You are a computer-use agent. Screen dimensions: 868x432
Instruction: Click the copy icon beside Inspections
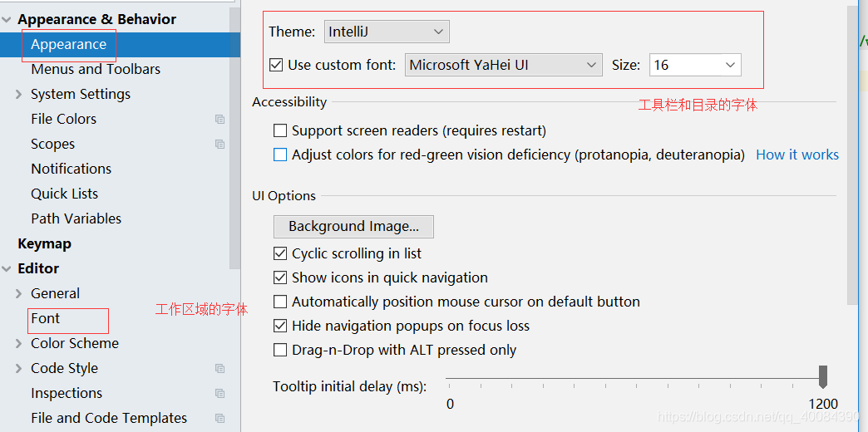[x=219, y=393]
